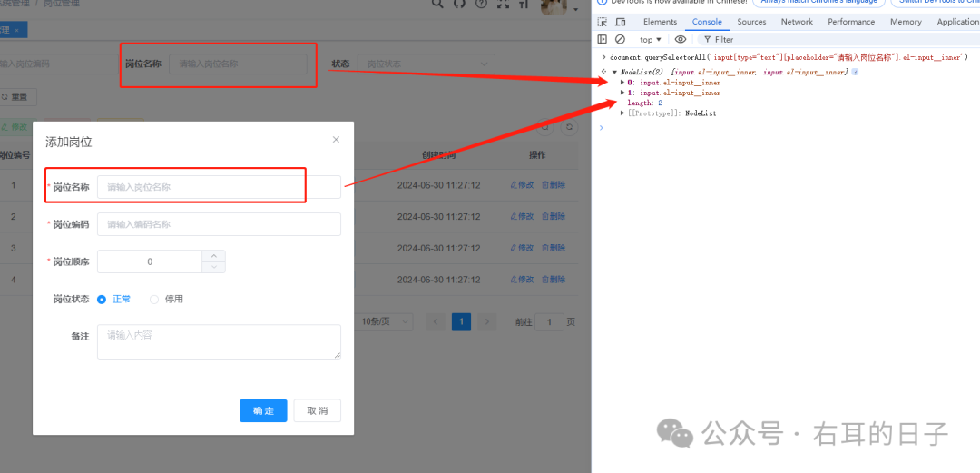
Task: Click the magnifier search icon in the page header
Action: click(x=437, y=4)
